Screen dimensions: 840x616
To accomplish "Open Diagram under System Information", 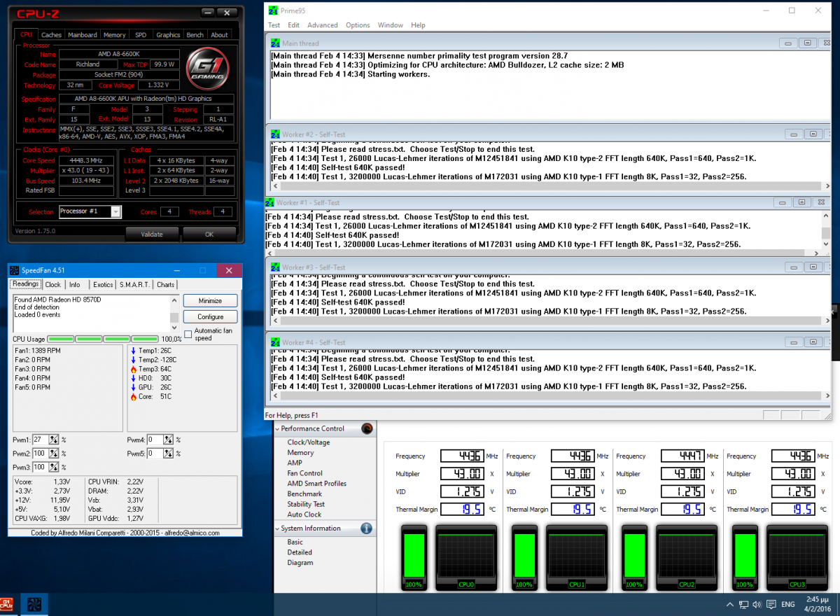I will (x=300, y=563).
